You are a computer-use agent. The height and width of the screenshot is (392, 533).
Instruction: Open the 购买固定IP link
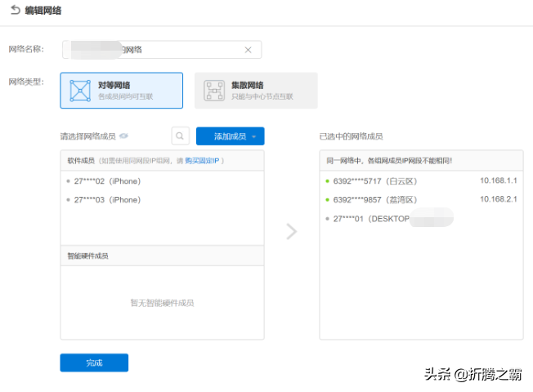202,161
